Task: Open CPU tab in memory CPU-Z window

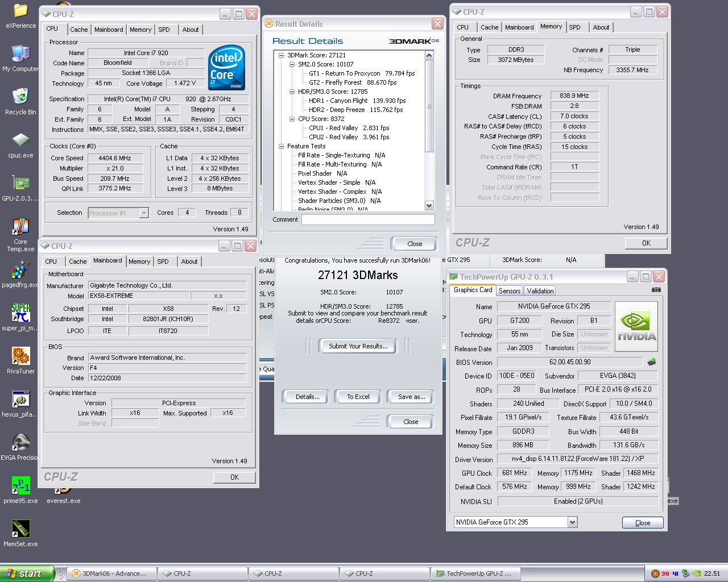Action: [463, 27]
